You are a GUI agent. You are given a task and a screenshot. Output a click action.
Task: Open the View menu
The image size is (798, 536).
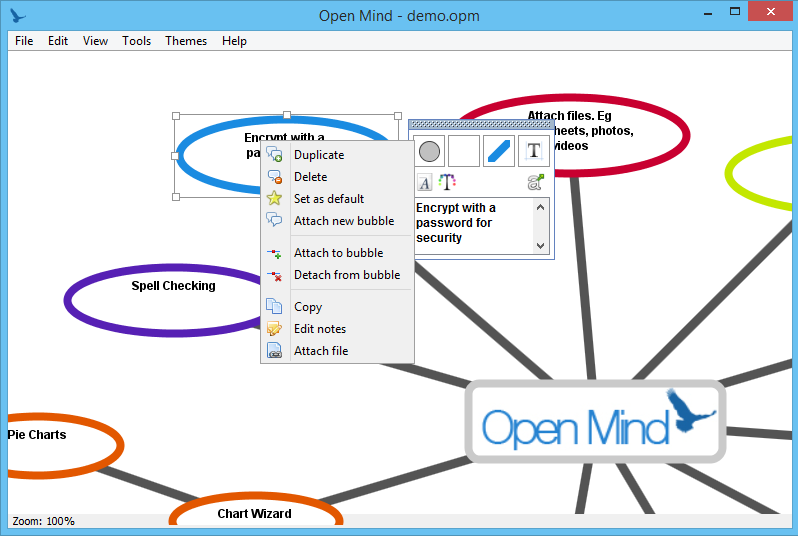coord(95,41)
